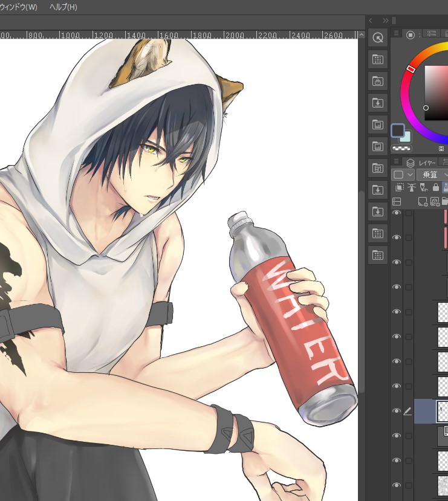Tick the checkbox on the row above the selected layer
448x501 pixels.
pyautogui.click(x=409, y=386)
